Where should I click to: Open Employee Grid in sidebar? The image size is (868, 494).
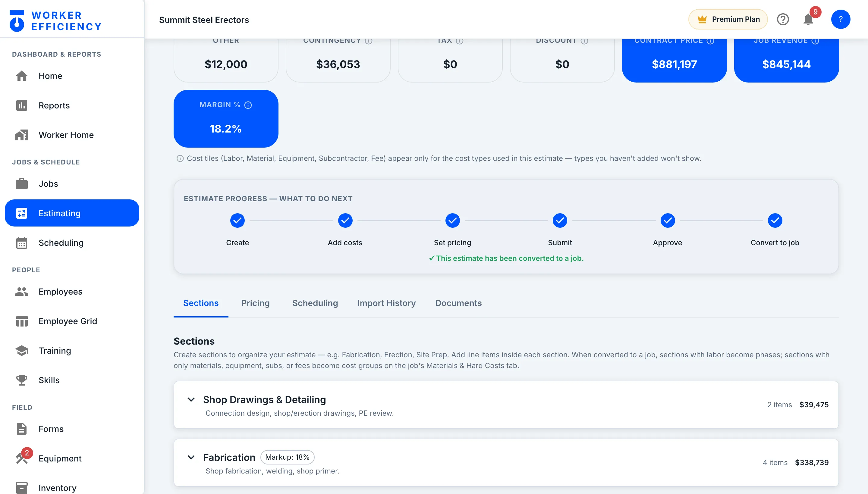[x=72, y=321]
